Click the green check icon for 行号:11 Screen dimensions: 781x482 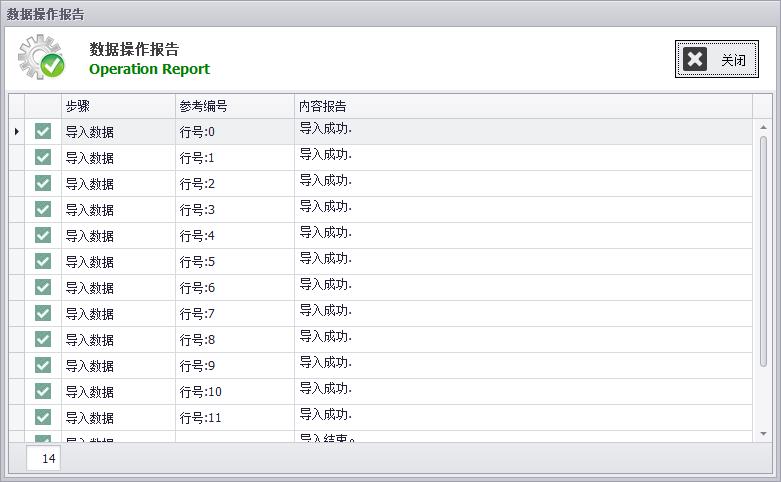click(x=43, y=417)
